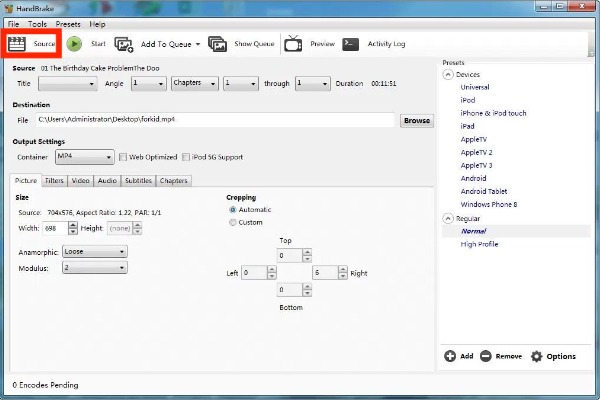Click the Activity Log label
This screenshot has height=400, width=600.
click(386, 44)
